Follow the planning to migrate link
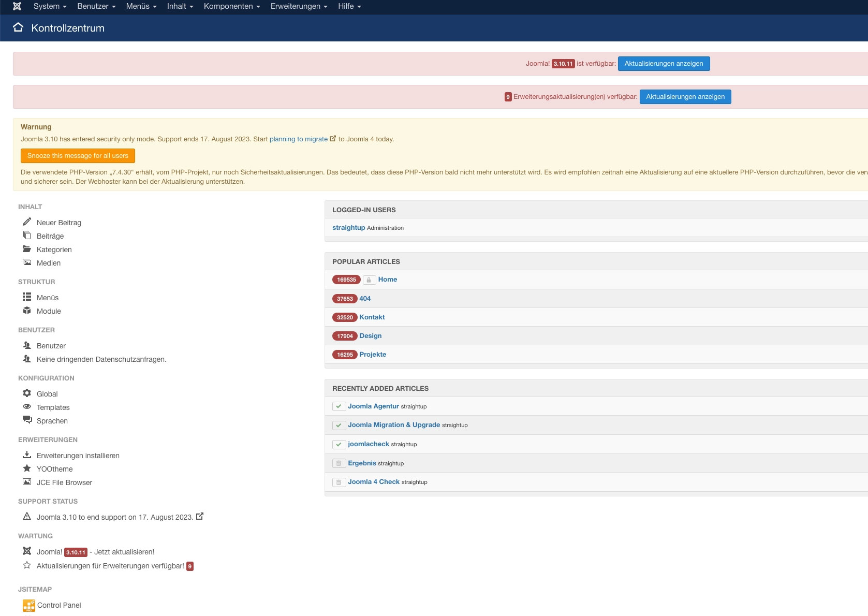868x616 pixels. click(299, 139)
